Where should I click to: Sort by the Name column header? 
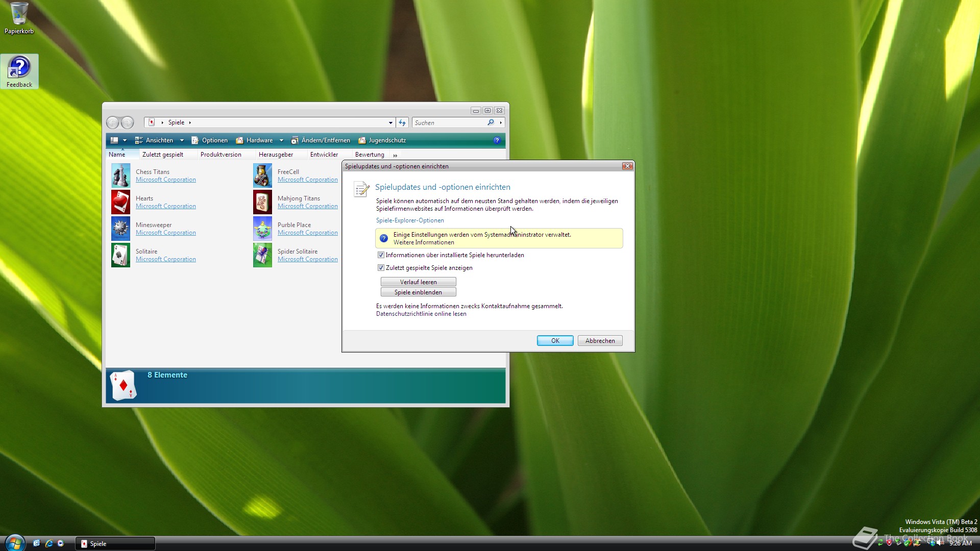pos(122,155)
